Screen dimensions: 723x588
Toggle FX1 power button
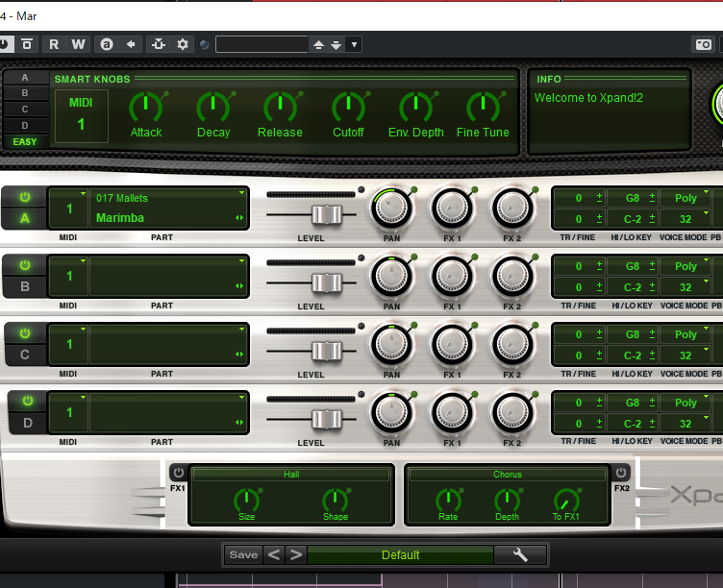click(x=179, y=473)
